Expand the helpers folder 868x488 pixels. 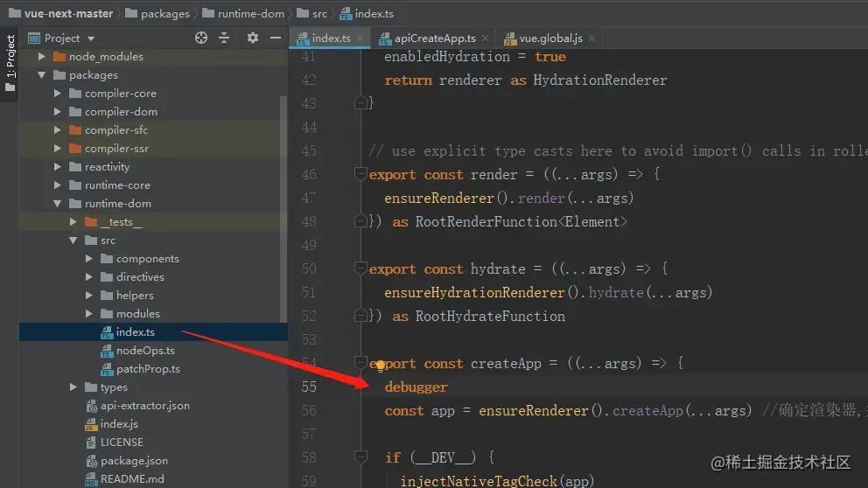point(88,295)
